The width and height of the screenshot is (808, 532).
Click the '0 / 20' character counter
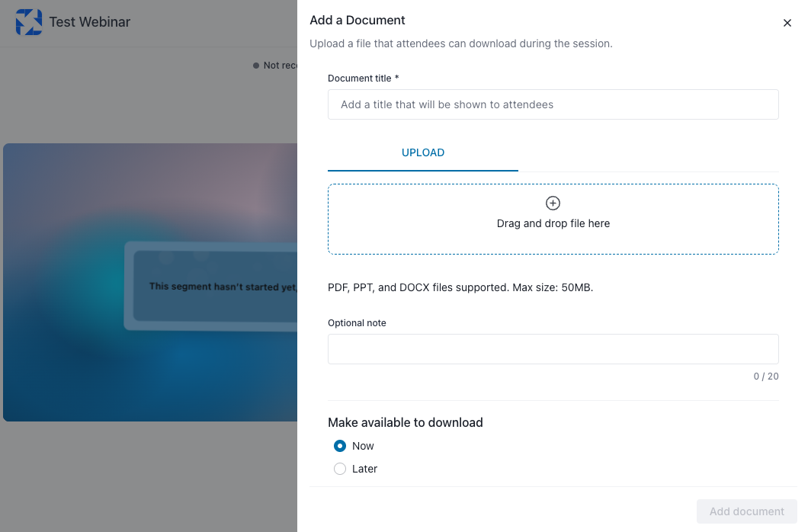tap(766, 377)
